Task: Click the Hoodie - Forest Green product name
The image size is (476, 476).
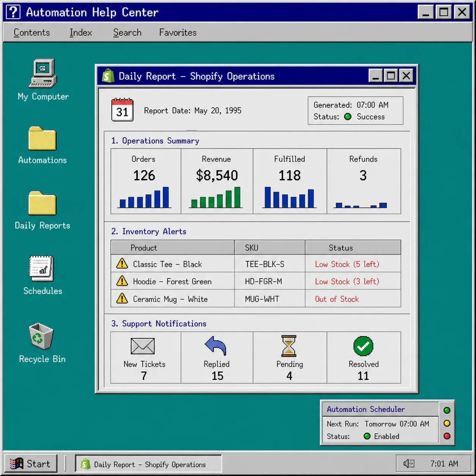Action: point(172,281)
